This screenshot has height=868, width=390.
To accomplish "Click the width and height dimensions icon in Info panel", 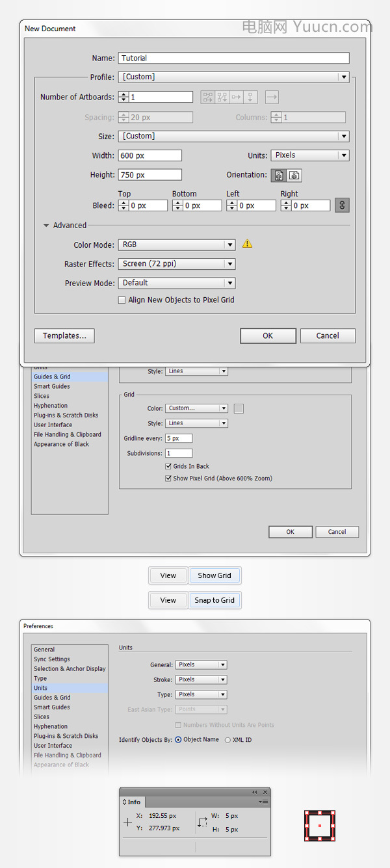I will [202, 822].
